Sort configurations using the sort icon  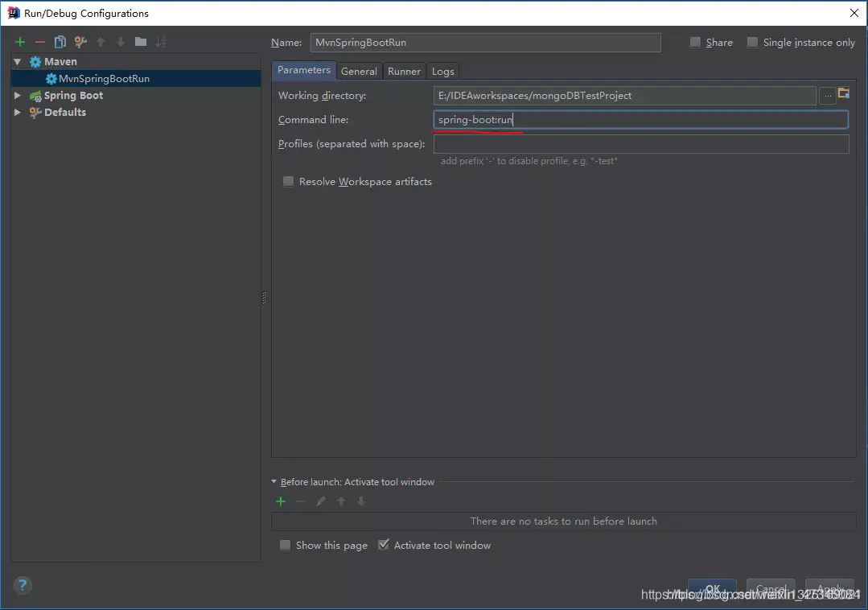click(161, 42)
